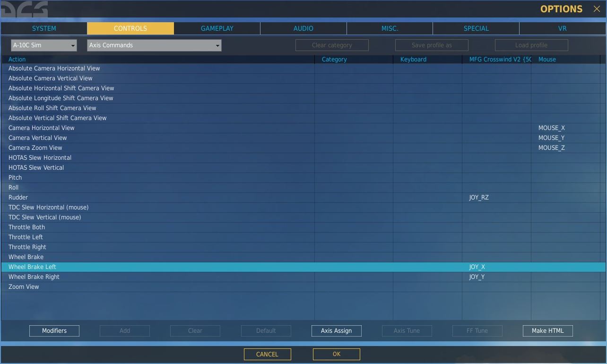Click the MFG Crosswind V2 column header
607x364 pixels.
tap(496, 60)
